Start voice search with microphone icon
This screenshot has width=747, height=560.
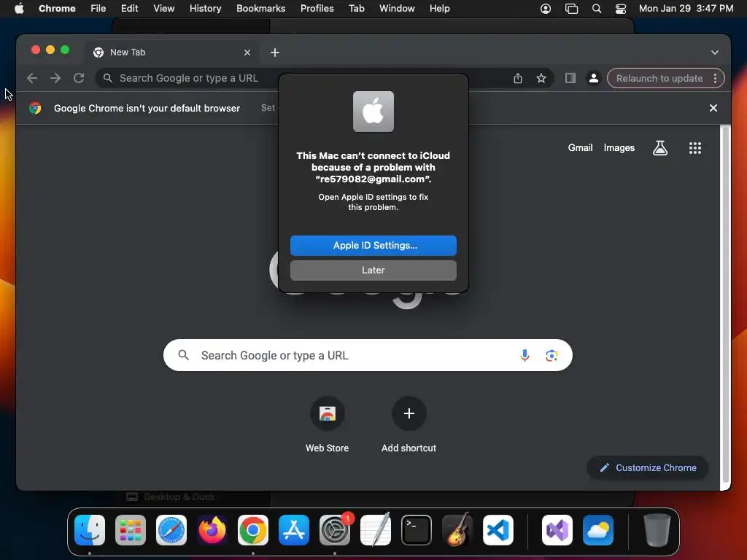(525, 355)
